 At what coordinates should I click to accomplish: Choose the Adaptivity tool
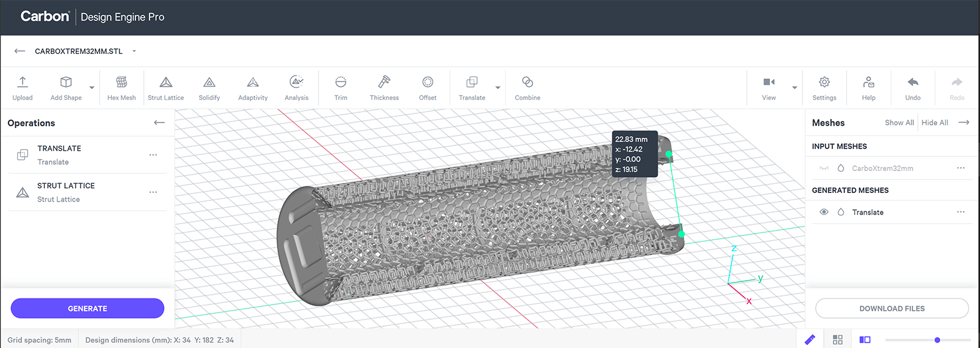[252, 88]
